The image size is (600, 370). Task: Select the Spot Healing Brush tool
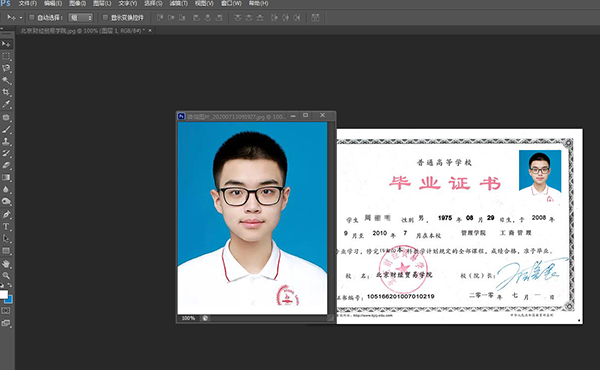[6, 117]
